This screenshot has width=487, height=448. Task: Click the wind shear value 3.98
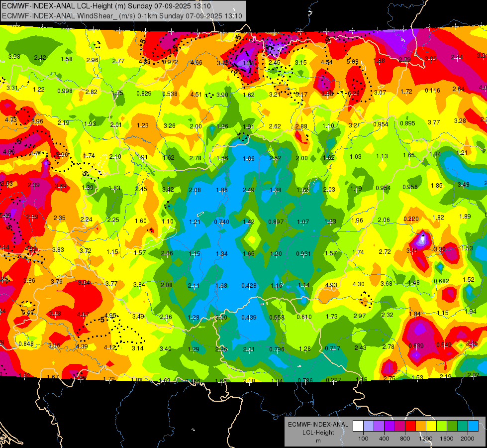click(x=14, y=57)
